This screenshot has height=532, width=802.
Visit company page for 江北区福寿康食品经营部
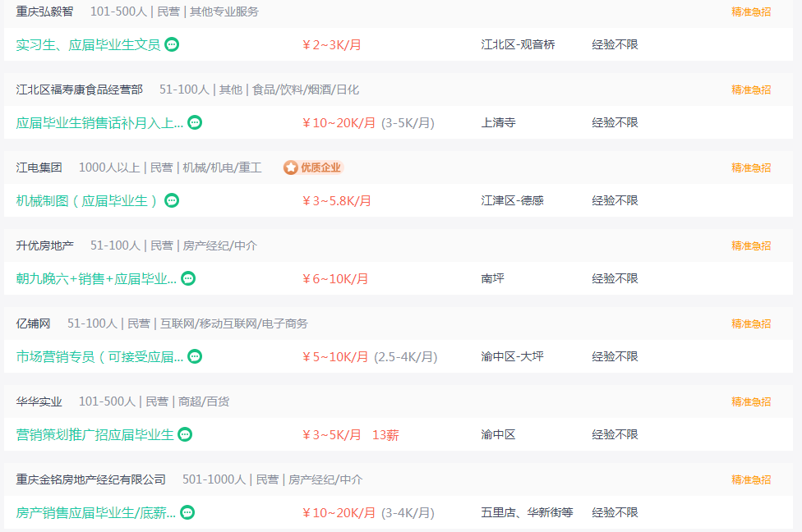pyautogui.click(x=79, y=89)
